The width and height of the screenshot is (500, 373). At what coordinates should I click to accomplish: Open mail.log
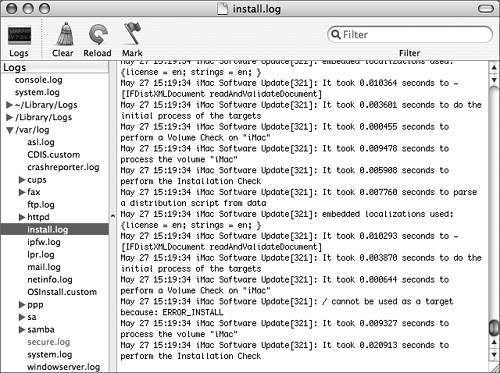point(44,267)
